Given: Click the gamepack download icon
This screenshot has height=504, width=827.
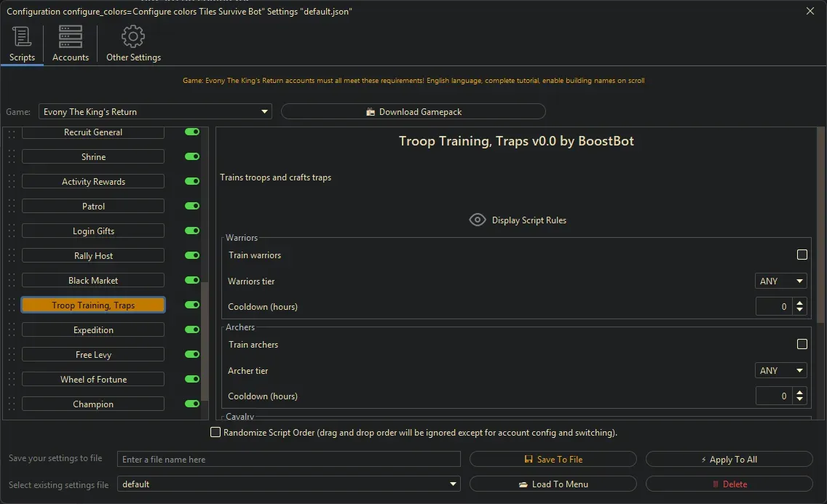Looking at the screenshot, I should click(371, 111).
